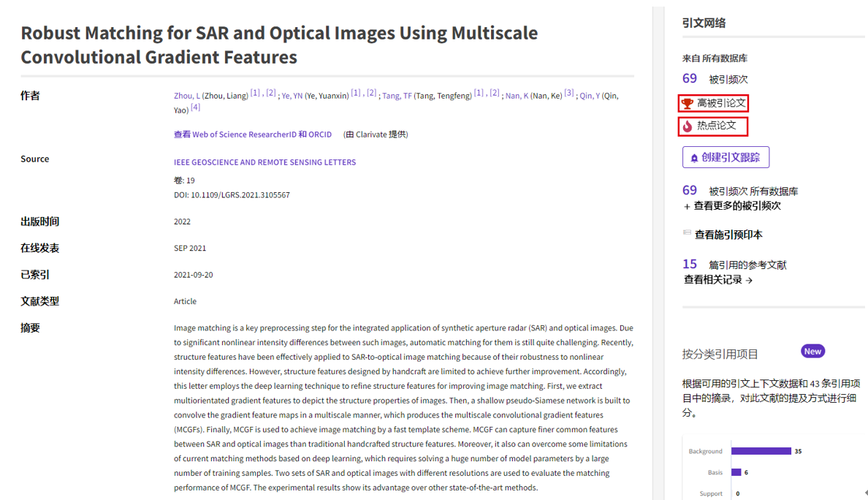Open author link Zhou, L
The height and width of the screenshot is (500, 868).
point(186,96)
